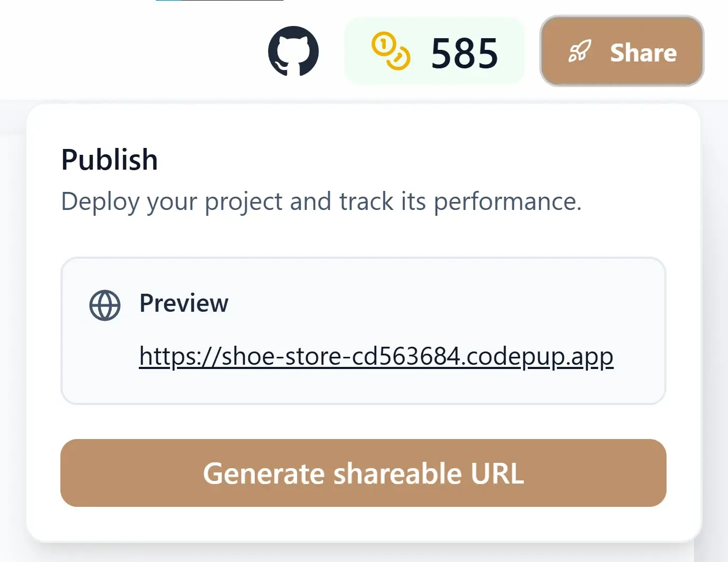Click the globe icon beside Preview
Viewport: 728px width, 562px height.
coord(105,305)
